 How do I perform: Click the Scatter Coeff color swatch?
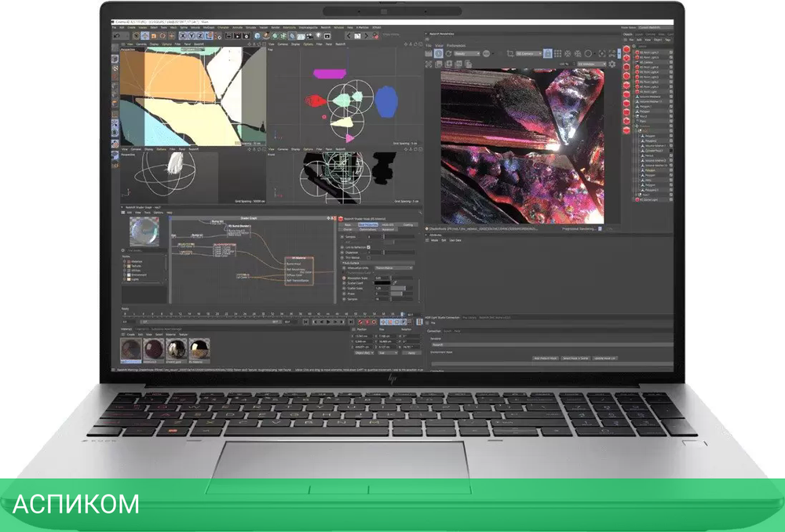(382, 282)
